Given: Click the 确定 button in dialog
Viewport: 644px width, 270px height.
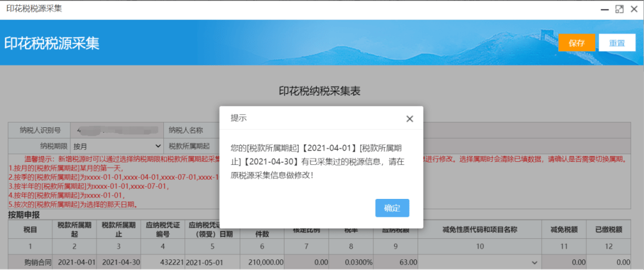Looking at the screenshot, I should coord(392,208).
